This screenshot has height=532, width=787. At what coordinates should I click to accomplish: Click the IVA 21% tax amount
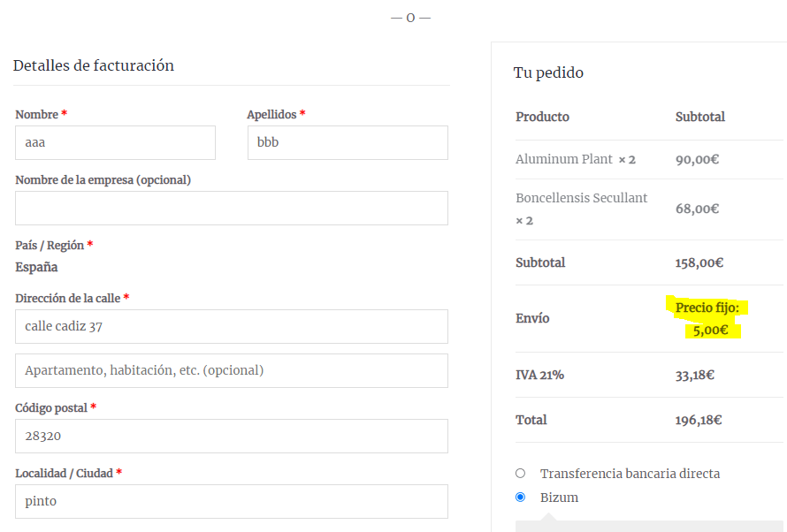tap(695, 375)
